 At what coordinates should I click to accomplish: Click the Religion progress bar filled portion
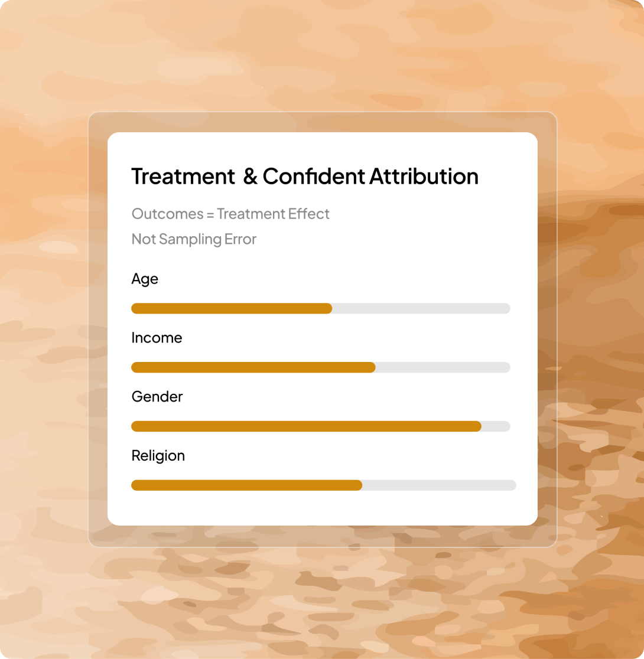(246, 485)
